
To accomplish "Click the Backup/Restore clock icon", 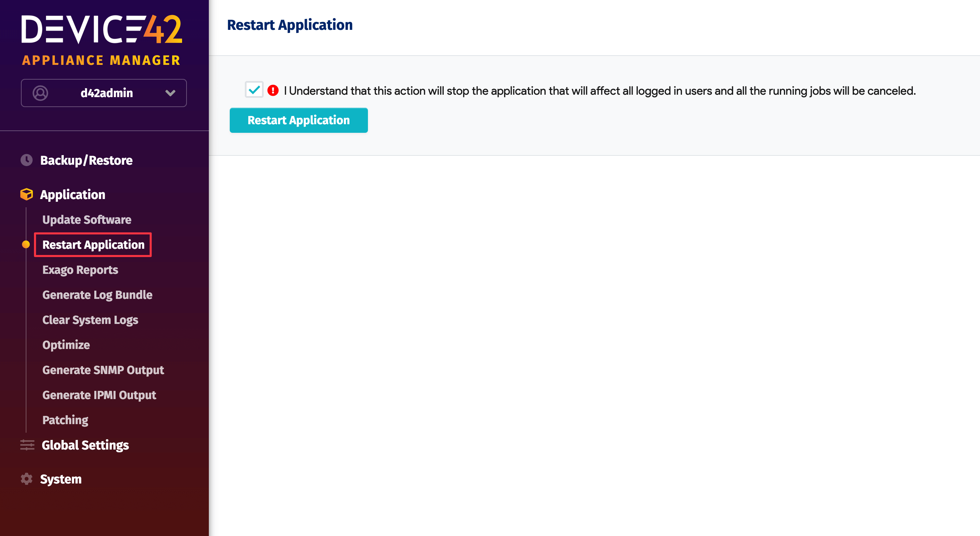I will (x=27, y=160).
